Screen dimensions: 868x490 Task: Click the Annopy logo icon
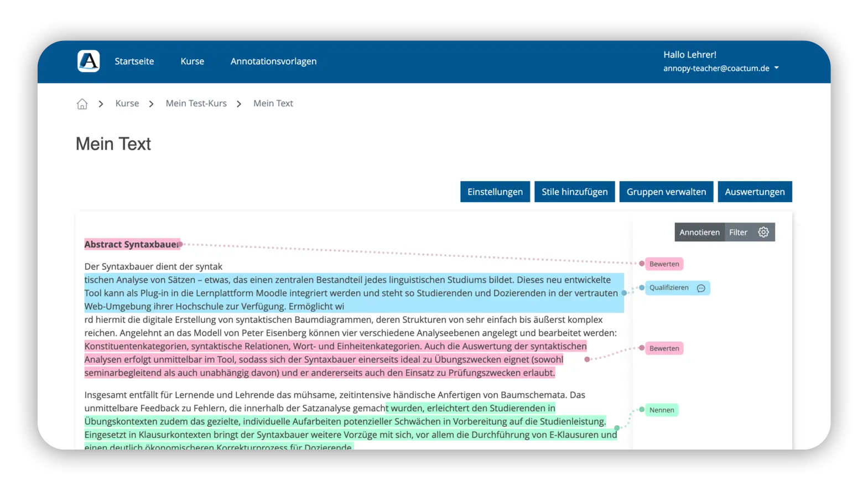click(89, 61)
